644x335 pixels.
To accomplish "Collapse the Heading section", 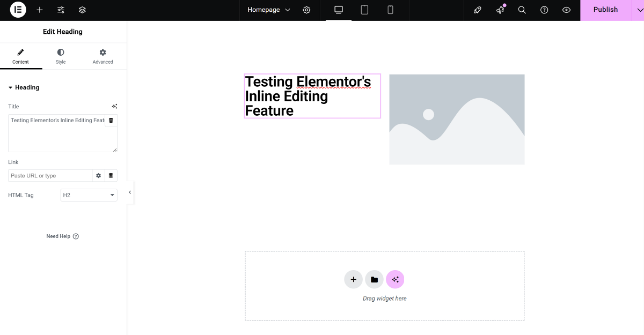I will coord(24,87).
